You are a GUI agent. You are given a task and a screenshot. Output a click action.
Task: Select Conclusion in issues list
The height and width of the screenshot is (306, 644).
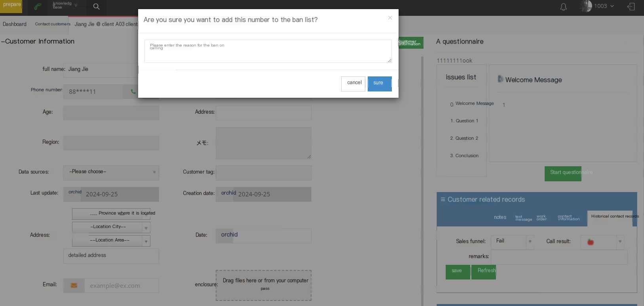[464, 156]
